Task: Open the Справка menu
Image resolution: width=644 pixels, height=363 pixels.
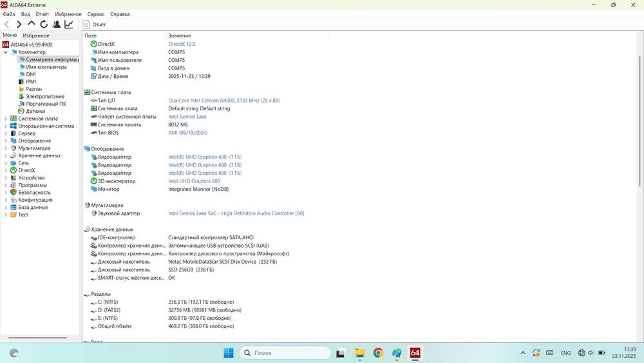Action: pyautogui.click(x=120, y=14)
